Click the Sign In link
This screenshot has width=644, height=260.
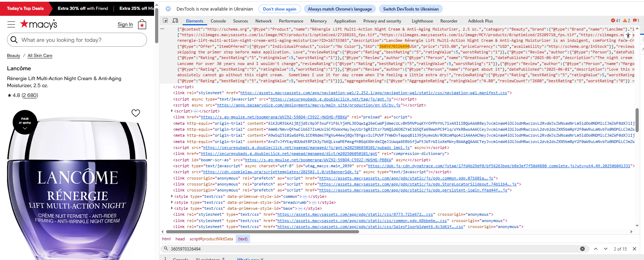tap(125, 24)
